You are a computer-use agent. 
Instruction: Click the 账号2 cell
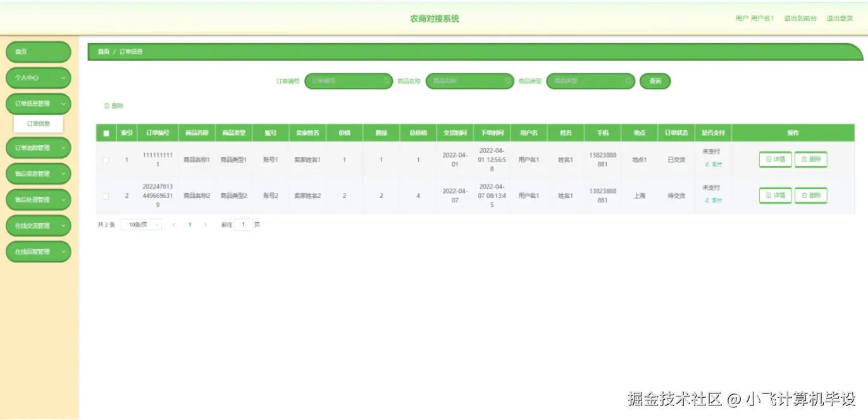pos(271,196)
